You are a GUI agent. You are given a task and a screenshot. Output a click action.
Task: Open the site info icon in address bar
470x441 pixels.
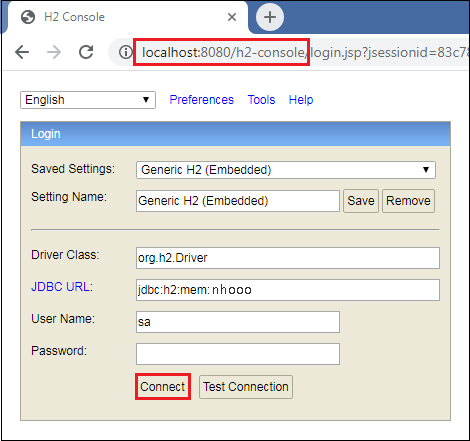point(126,52)
